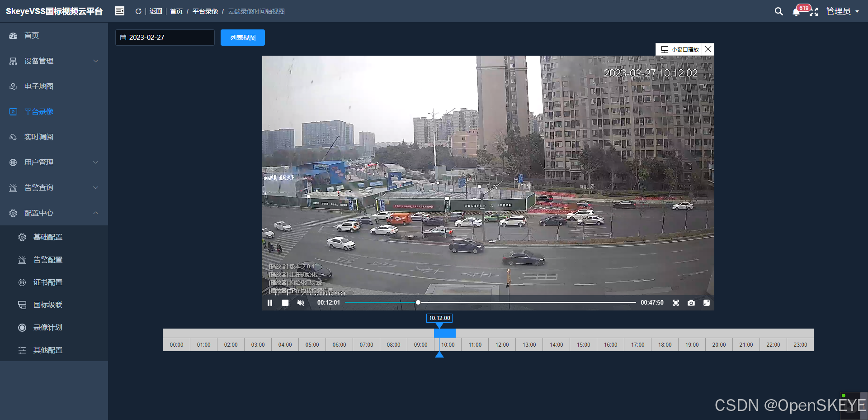This screenshot has width=868, height=420.
Task: Click the 证书配置 badge icon
Action: point(22,282)
